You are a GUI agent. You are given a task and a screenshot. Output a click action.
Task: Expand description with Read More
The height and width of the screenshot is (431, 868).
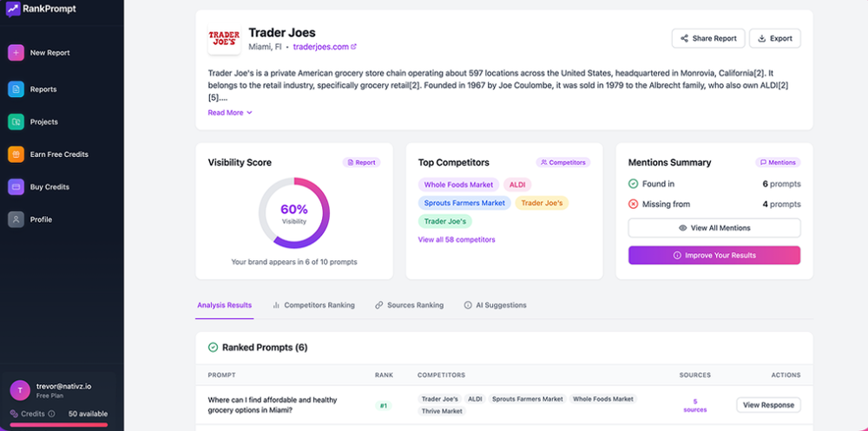[230, 113]
